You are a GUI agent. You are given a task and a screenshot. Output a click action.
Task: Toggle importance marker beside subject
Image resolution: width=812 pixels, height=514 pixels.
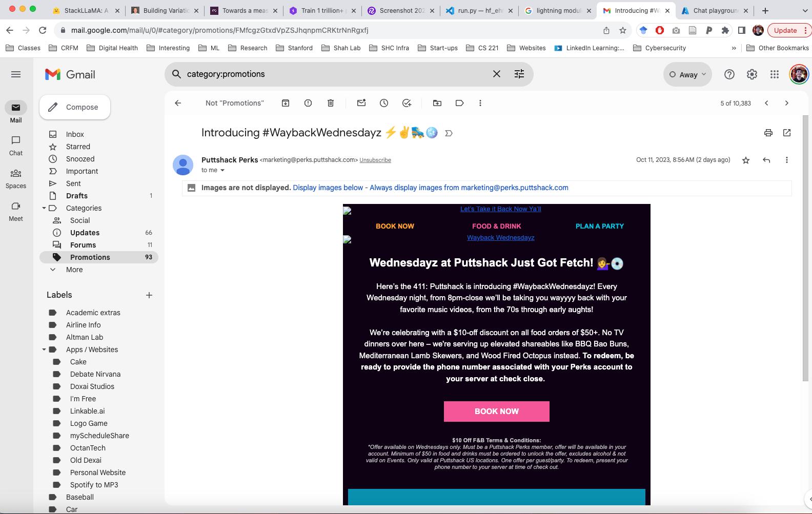449,133
